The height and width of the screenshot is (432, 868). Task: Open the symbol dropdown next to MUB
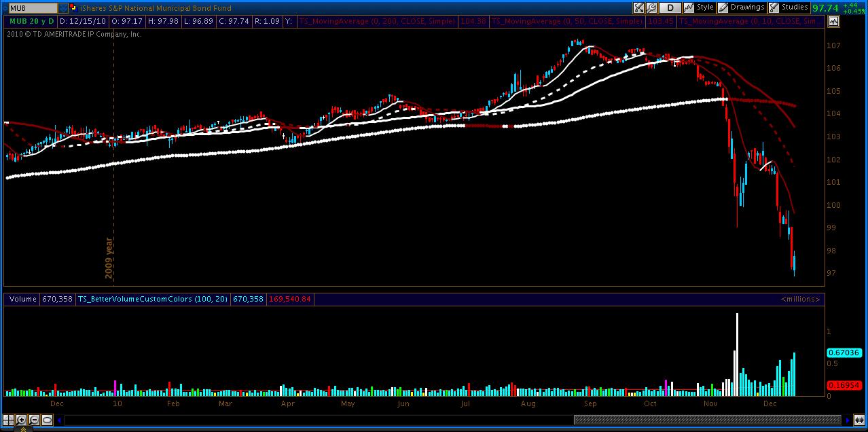click(x=63, y=8)
